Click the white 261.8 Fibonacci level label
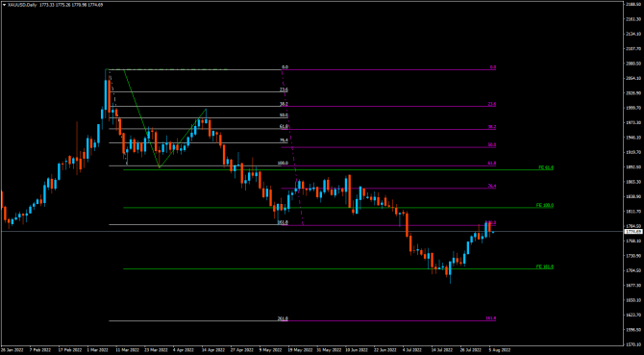Viewport: 644px width, 355px height. (x=283, y=318)
